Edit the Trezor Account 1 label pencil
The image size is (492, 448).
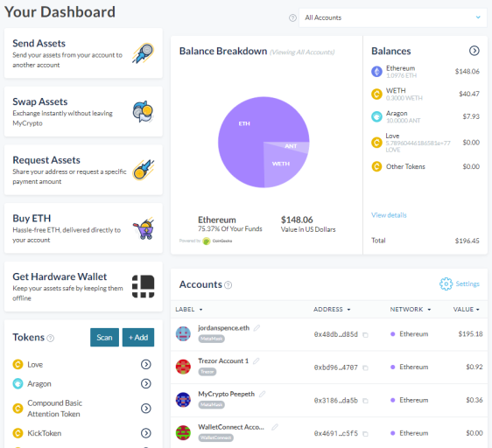coord(257,360)
